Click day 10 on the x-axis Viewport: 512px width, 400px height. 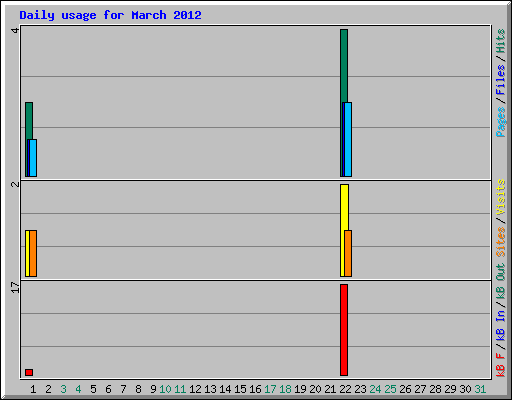(x=165, y=389)
